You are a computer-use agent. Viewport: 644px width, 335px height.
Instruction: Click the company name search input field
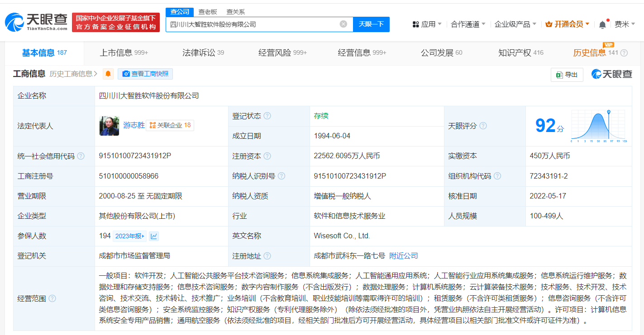(251, 24)
